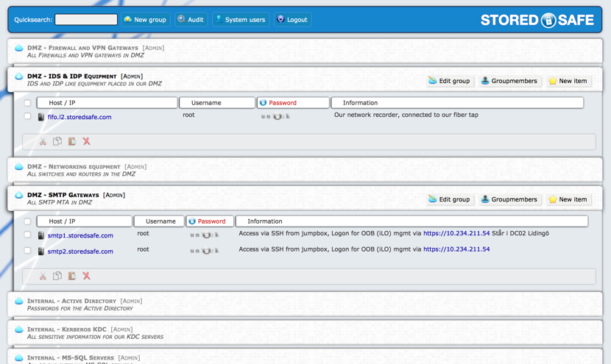Click Password column header in SMTP Gateways table
The width and height of the screenshot is (611, 364).
point(210,221)
